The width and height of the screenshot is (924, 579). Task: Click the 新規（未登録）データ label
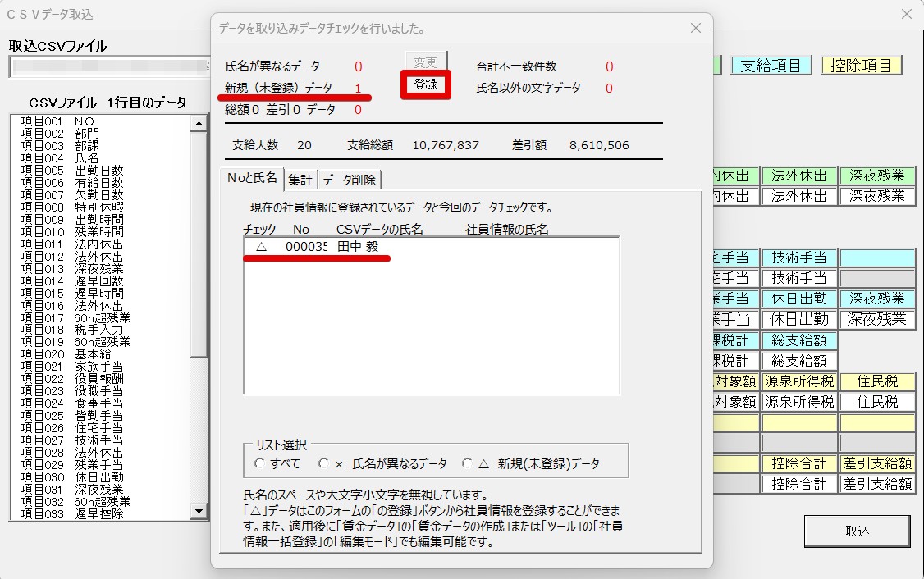click(x=278, y=88)
